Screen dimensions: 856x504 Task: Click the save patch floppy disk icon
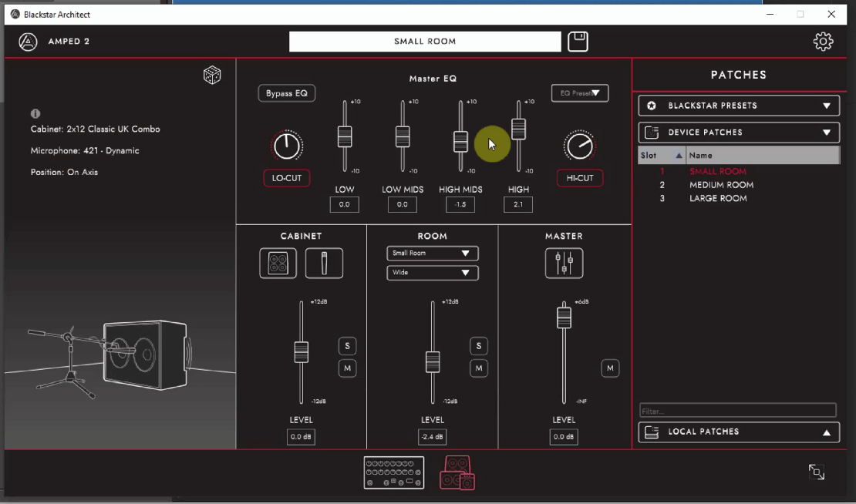pos(578,42)
